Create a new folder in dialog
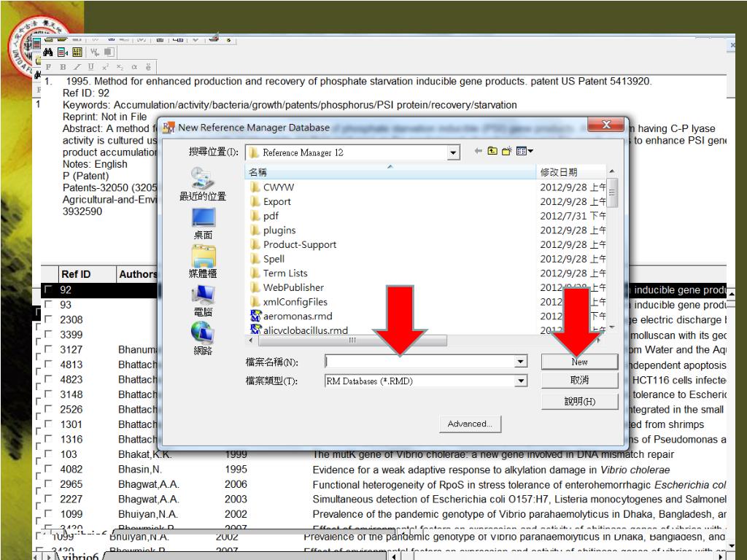The image size is (747, 560). click(506, 151)
